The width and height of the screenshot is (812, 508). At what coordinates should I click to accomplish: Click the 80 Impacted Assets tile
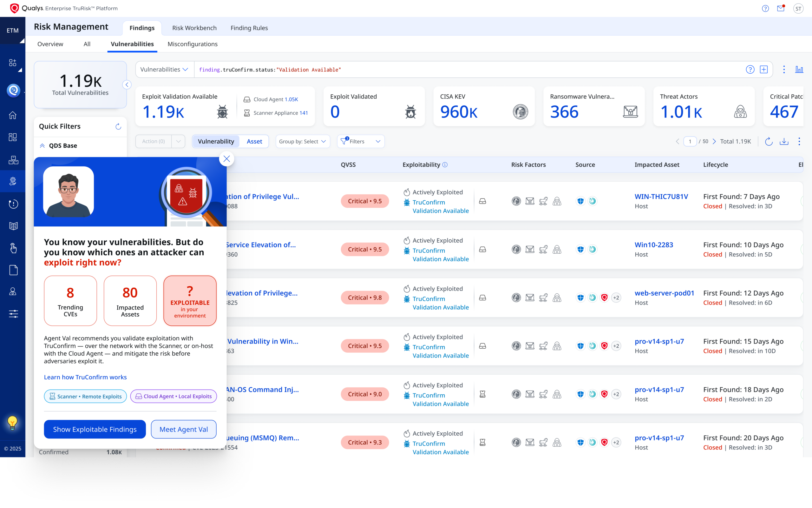pyautogui.click(x=130, y=301)
